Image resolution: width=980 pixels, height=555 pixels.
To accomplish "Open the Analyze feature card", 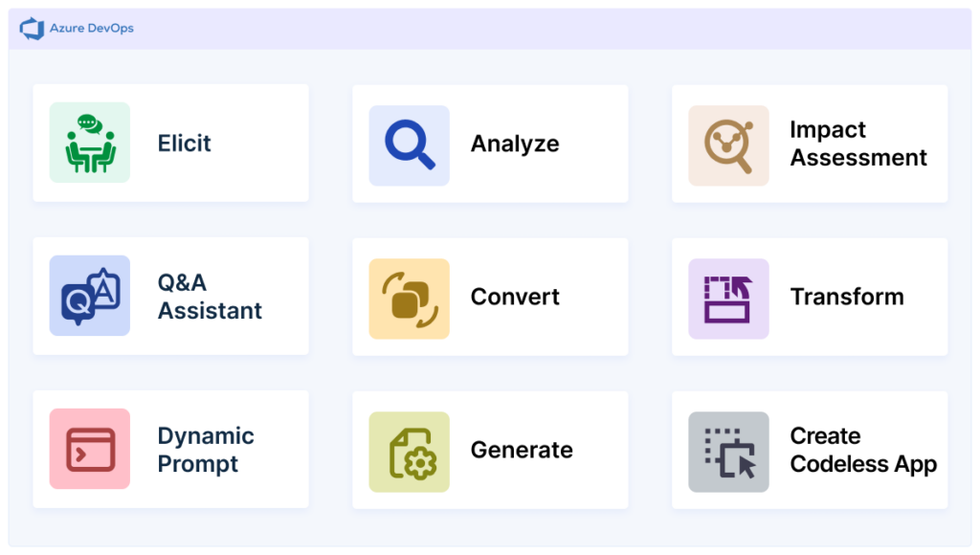I will point(490,144).
